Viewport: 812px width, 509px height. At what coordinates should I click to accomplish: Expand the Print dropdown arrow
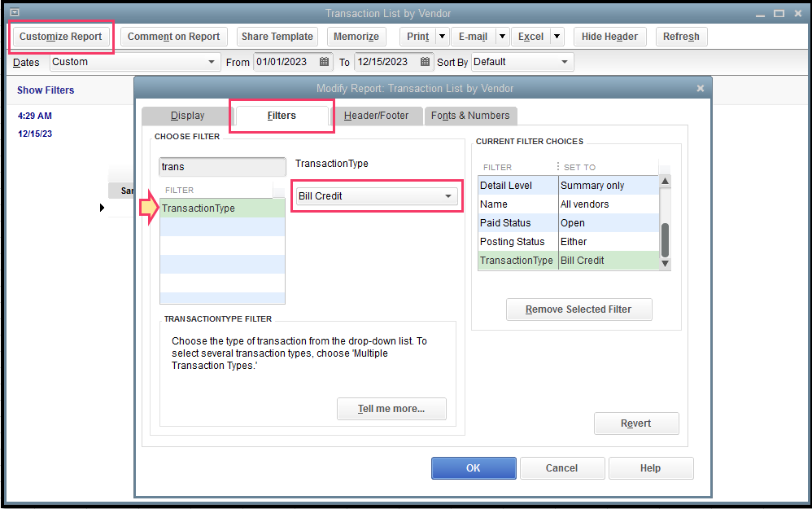coord(443,37)
